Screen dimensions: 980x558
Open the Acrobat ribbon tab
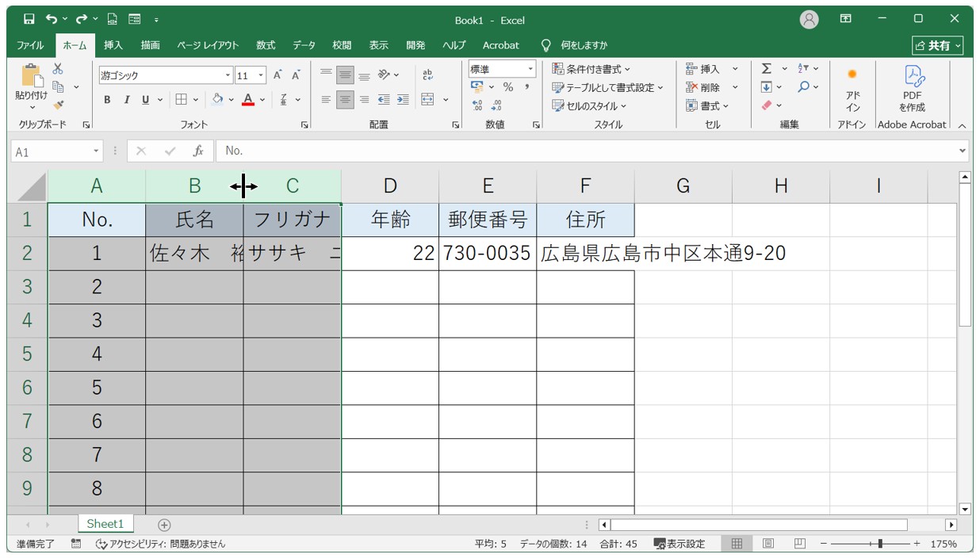(501, 45)
